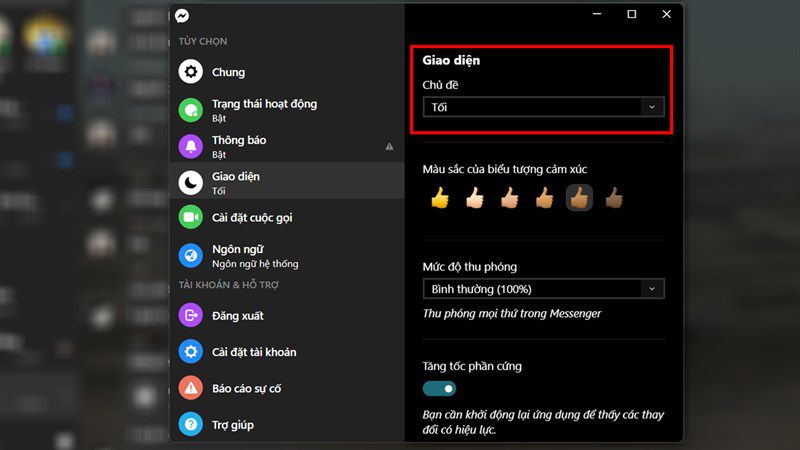Open the purple Thông báo bell icon
The width and height of the screenshot is (800, 450).
click(x=191, y=146)
